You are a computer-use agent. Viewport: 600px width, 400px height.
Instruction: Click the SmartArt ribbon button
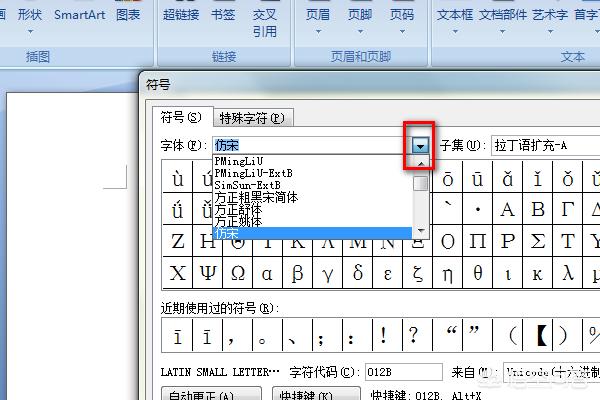[x=80, y=15]
